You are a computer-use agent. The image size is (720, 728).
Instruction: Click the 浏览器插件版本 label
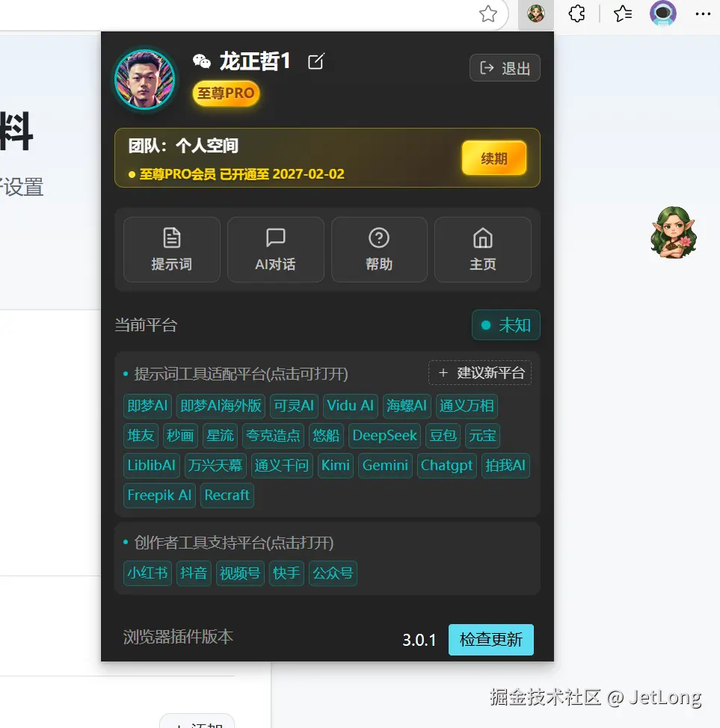point(178,637)
